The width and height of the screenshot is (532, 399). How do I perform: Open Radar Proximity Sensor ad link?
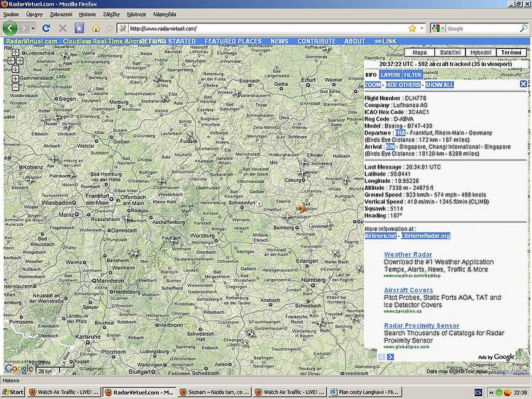(421, 325)
